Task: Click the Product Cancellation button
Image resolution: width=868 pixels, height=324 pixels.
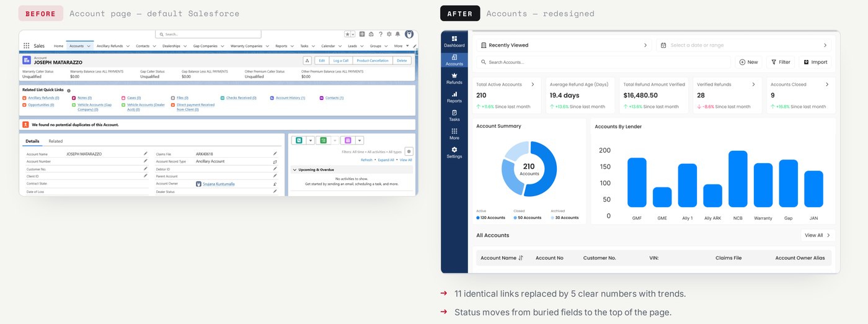Action: tap(373, 60)
